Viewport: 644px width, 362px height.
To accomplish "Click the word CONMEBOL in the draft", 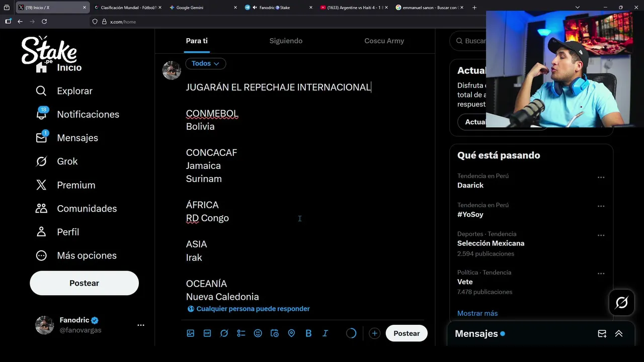I will click(212, 113).
